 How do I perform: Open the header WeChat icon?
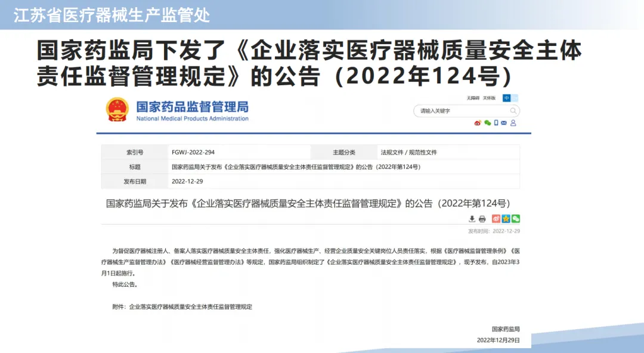(488, 123)
